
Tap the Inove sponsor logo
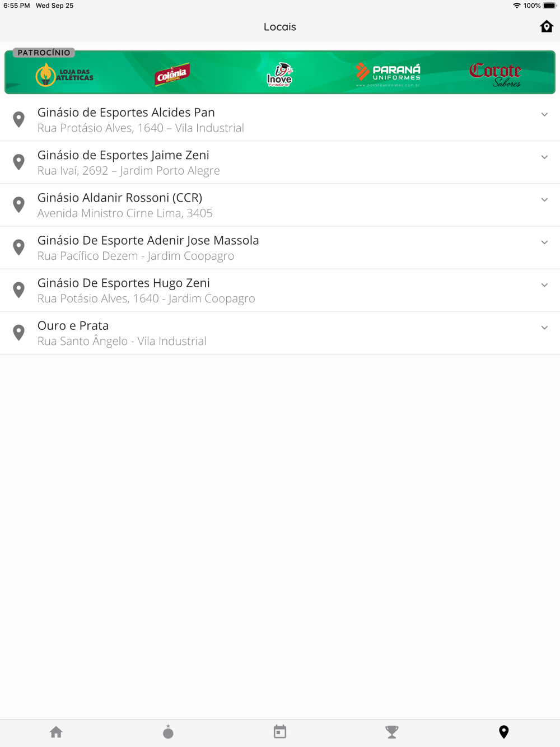pyautogui.click(x=279, y=74)
